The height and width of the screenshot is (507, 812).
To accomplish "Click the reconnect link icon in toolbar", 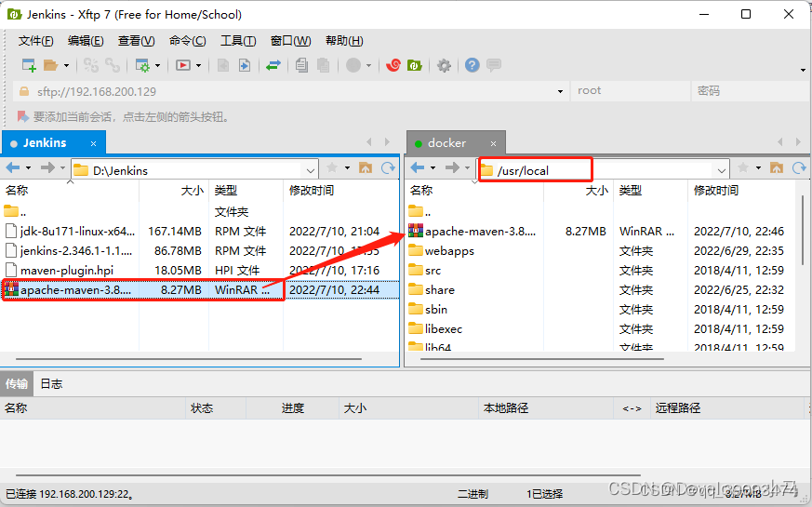I will pos(113,65).
